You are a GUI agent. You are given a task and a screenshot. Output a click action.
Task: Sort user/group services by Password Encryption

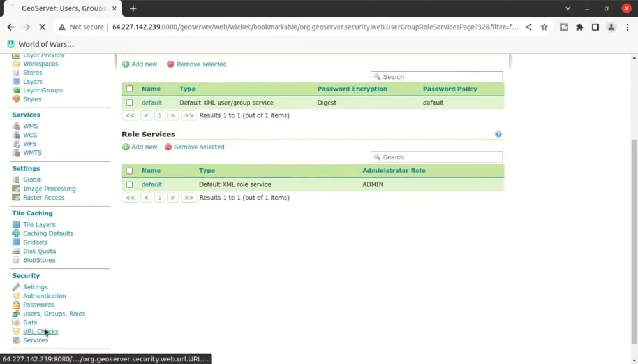352,89
